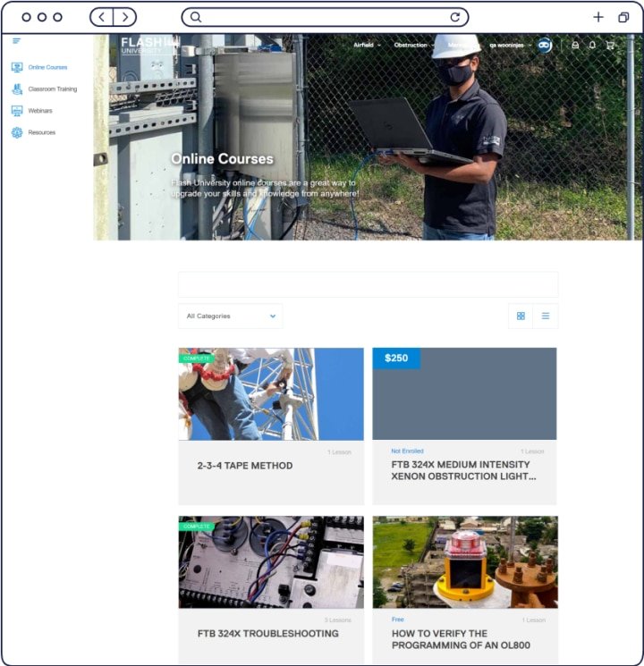The height and width of the screenshot is (666, 644).
Task: Click the browser forward arrow
Action: pos(125,17)
